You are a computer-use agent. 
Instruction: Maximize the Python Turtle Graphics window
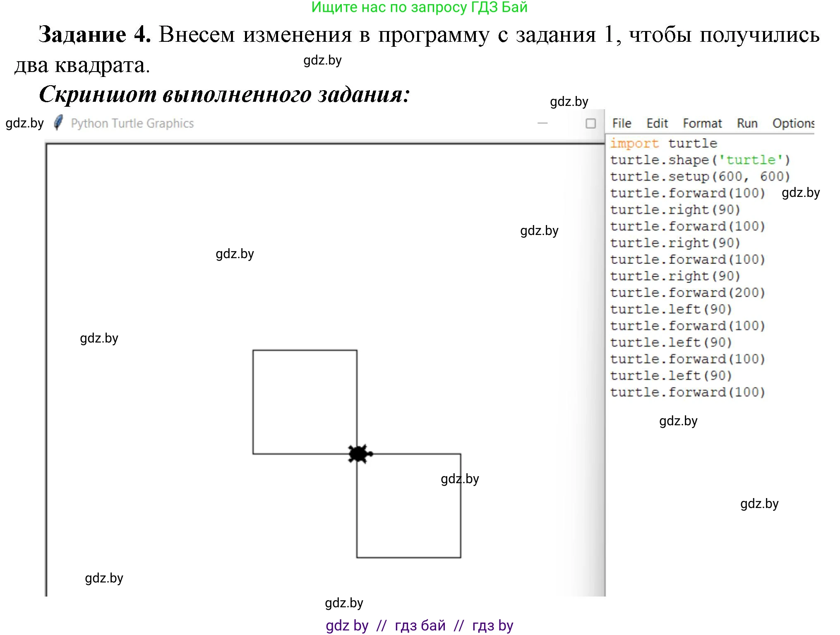(590, 123)
